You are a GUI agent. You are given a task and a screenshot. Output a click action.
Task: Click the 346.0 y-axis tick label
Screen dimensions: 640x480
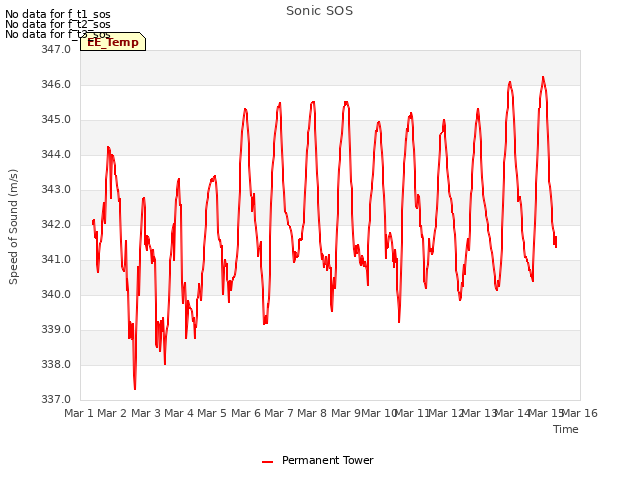(56, 84)
